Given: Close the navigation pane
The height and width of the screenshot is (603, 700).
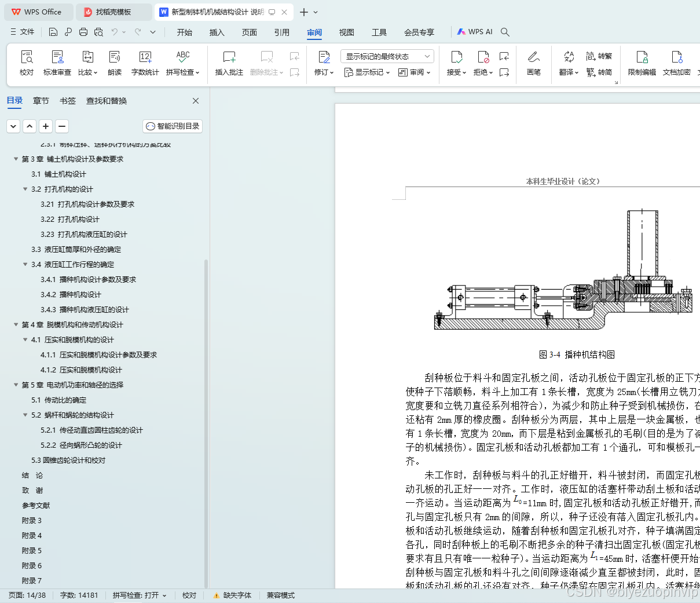Looking at the screenshot, I should pyautogui.click(x=196, y=101).
